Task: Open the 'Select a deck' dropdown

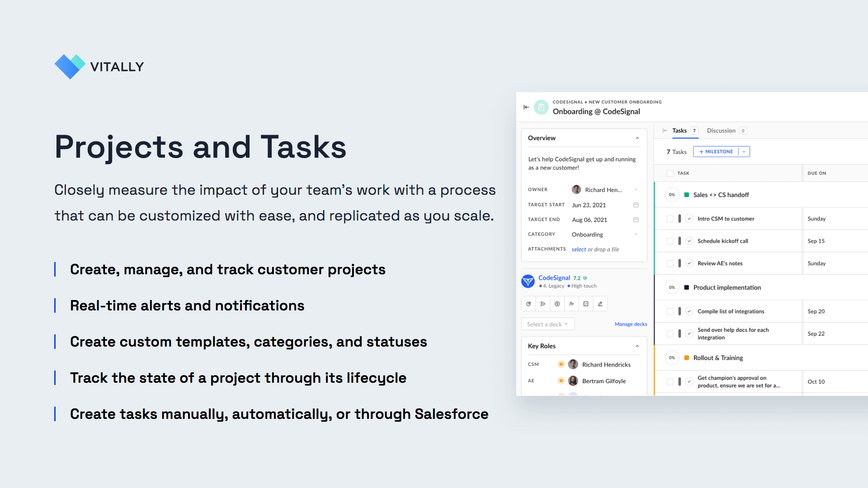Action: pyautogui.click(x=547, y=324)
